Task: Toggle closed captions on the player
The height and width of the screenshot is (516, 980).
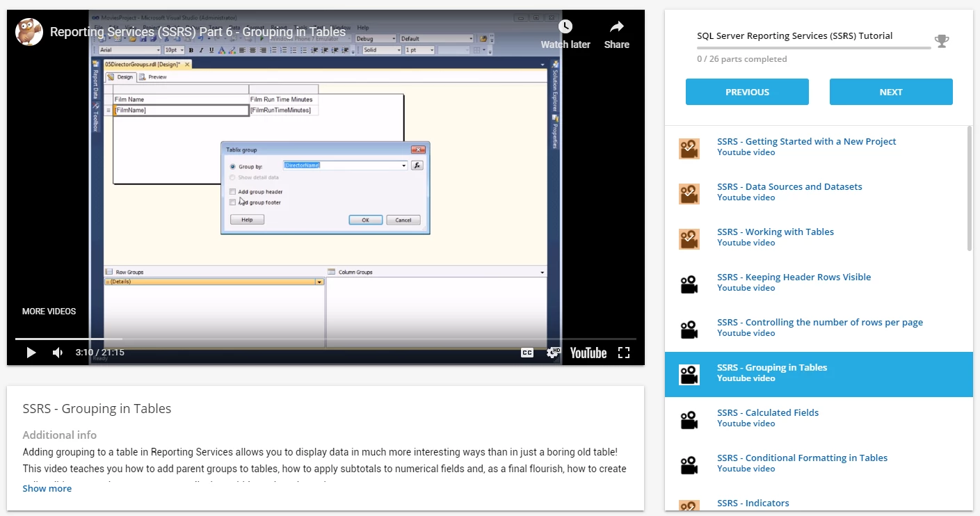Action: click(x=527, y=353)
